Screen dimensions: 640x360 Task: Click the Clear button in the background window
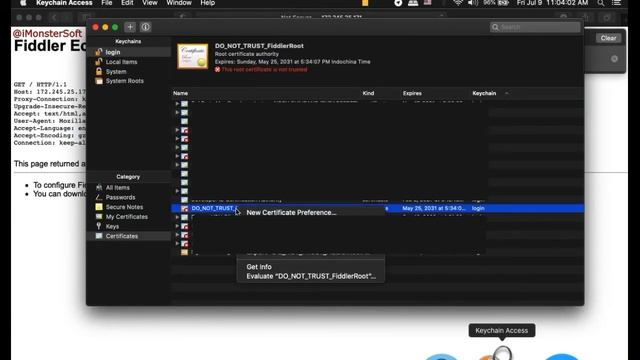point(608,38)
